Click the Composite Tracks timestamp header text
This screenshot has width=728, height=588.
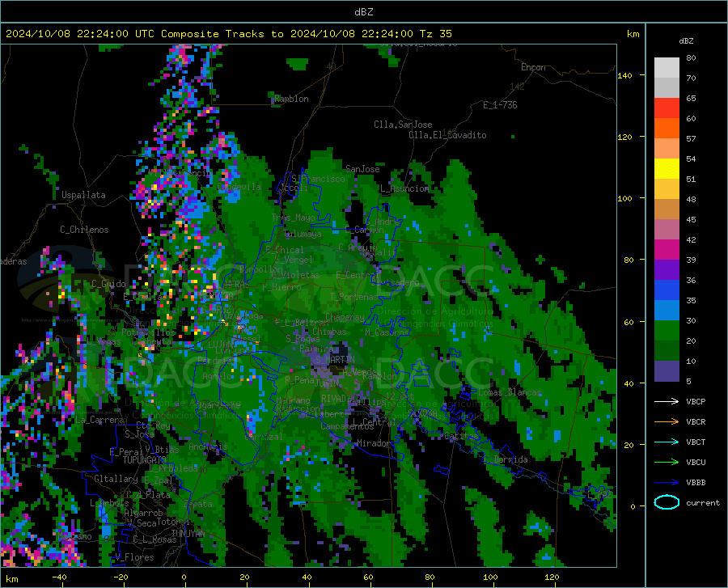[228, 34]
